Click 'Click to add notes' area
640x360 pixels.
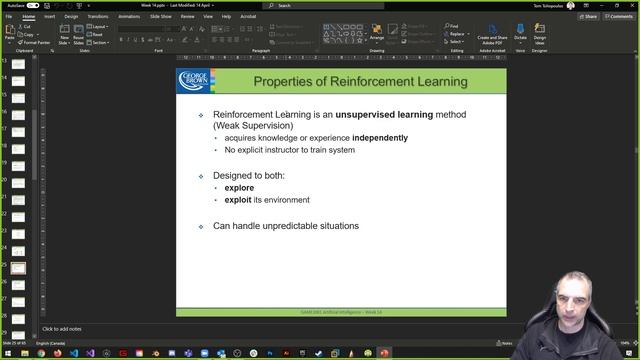pyautogui.click(x=62, y=329)
